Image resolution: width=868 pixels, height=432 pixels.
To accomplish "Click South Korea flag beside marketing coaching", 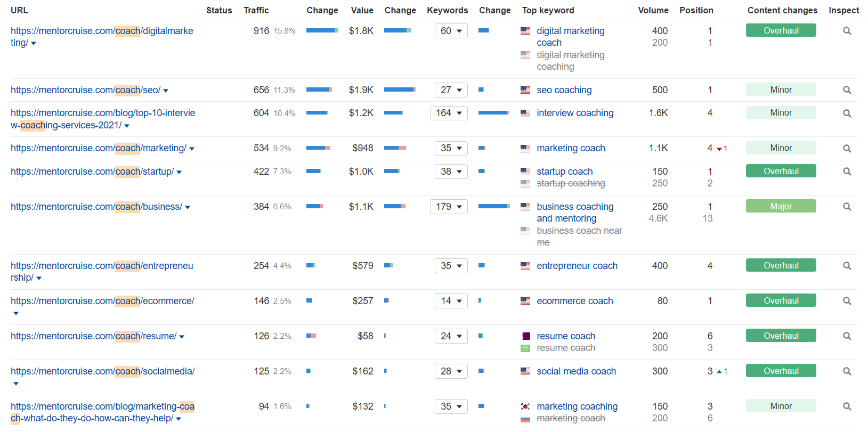I will pos(525,406).
